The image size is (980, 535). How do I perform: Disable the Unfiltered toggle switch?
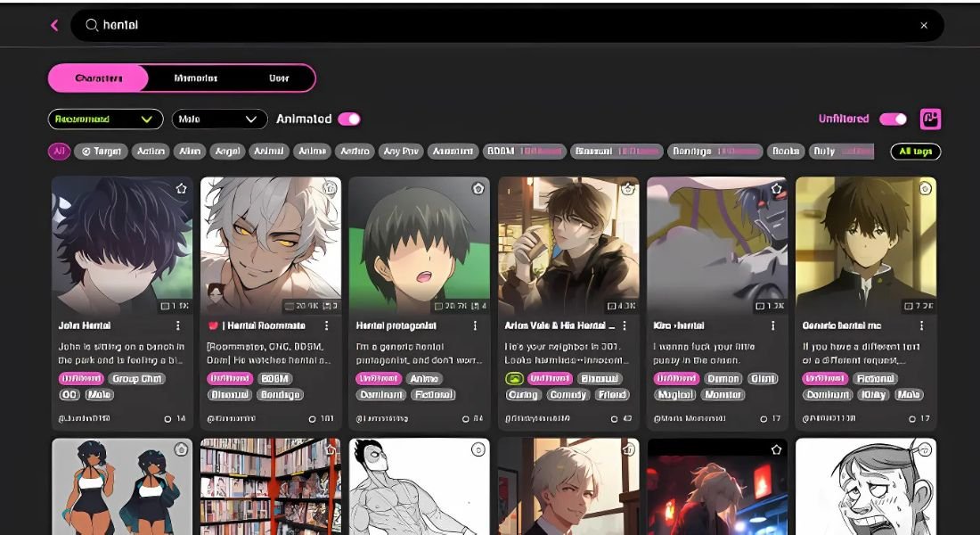(x=893, y=119)
